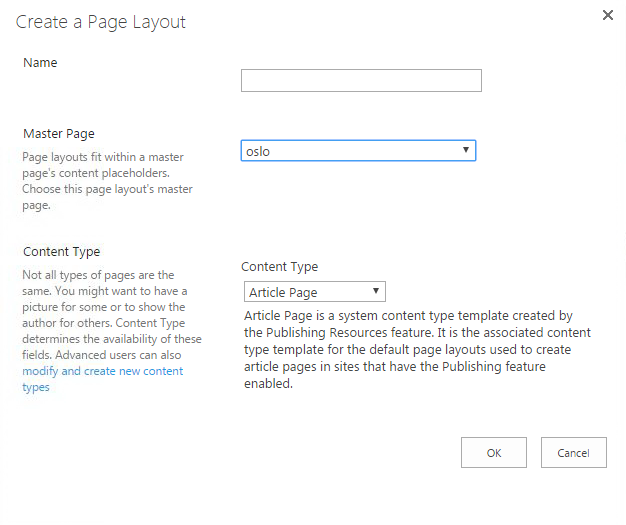Click the Name field label

click(40, 63)
